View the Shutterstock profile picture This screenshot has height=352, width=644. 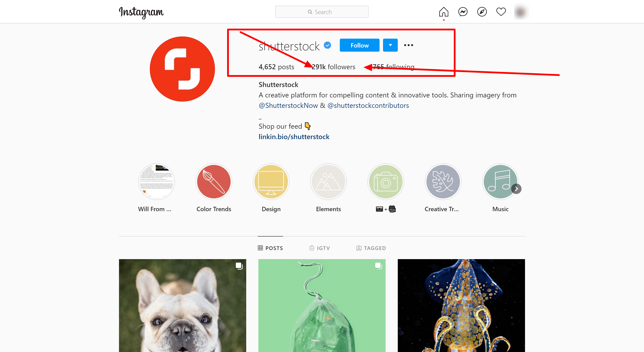182,69
